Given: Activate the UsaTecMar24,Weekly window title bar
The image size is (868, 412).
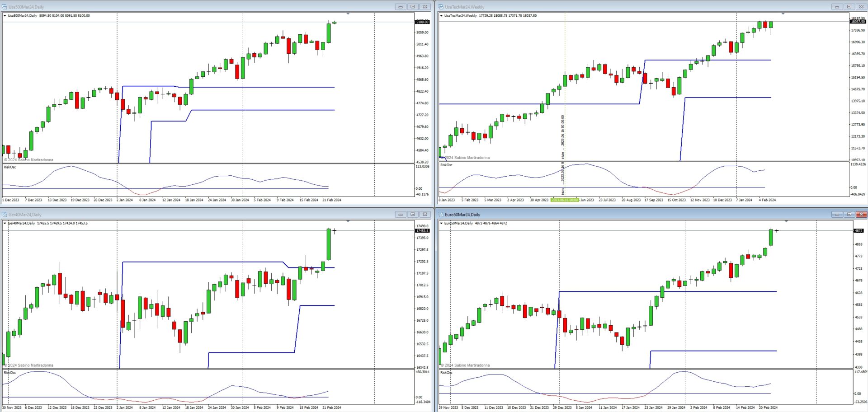Looking at the screenshot, I should tap(633, 7).
